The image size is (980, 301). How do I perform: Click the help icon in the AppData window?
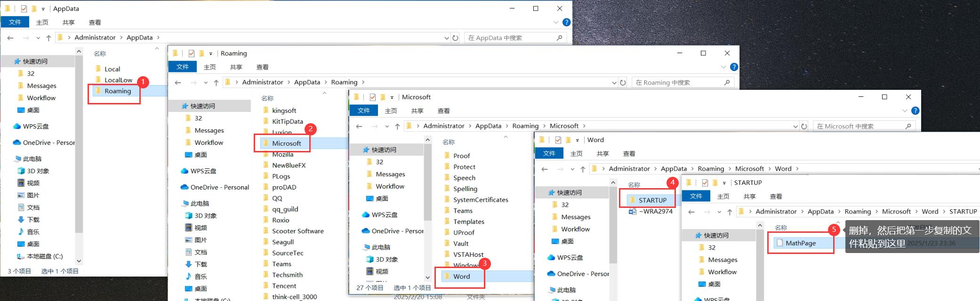566,22
